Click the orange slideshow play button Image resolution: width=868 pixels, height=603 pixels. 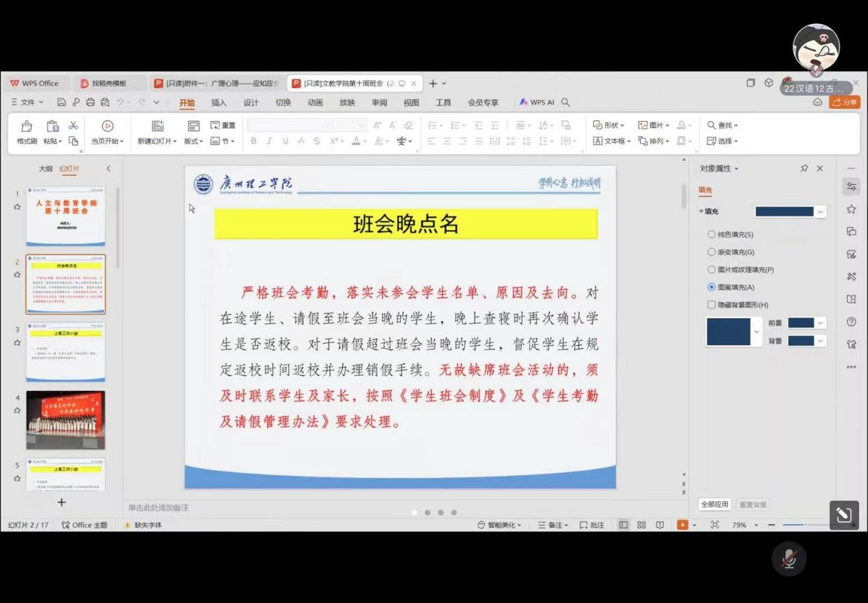click(x=682, y=525)
